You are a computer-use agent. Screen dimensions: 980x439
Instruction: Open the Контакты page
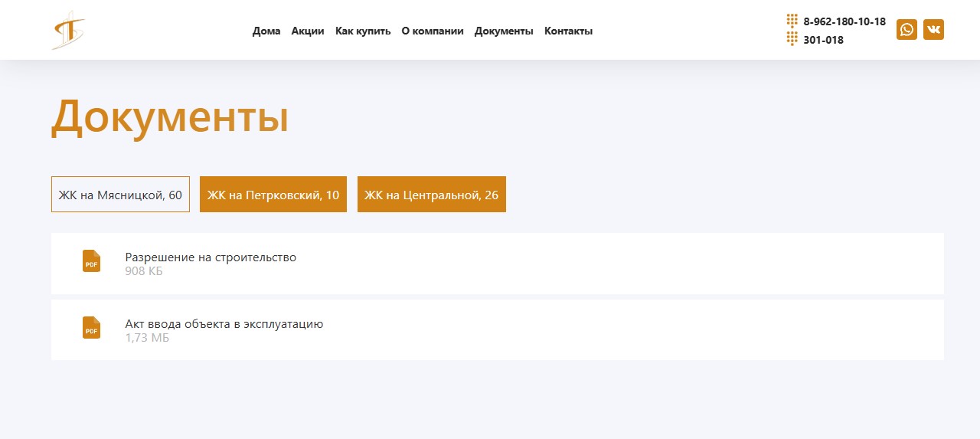[x=568, y=31]
